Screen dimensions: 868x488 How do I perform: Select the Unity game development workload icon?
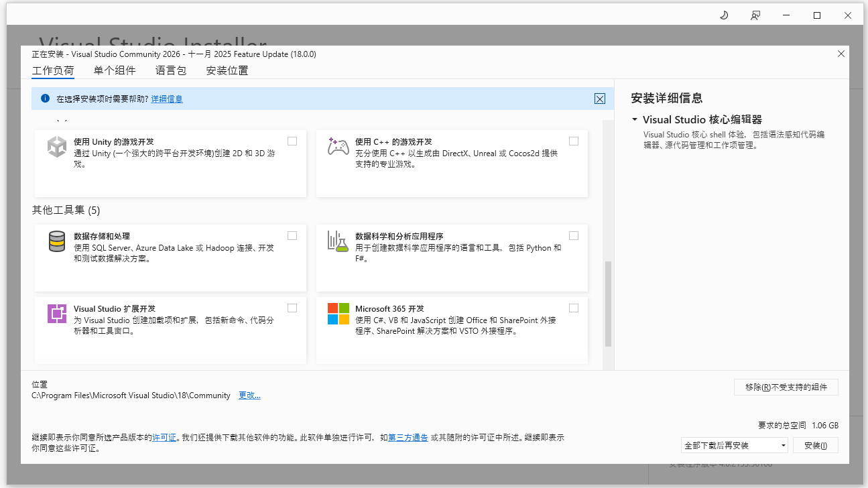point(57,145)
